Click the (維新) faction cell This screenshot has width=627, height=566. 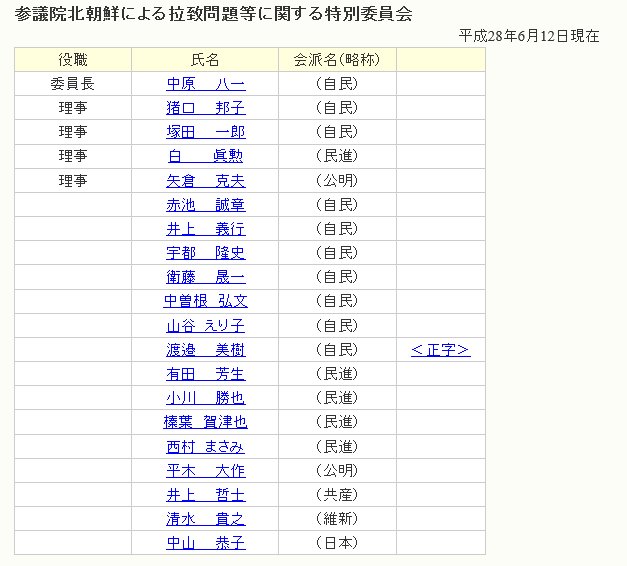point(337,518)
